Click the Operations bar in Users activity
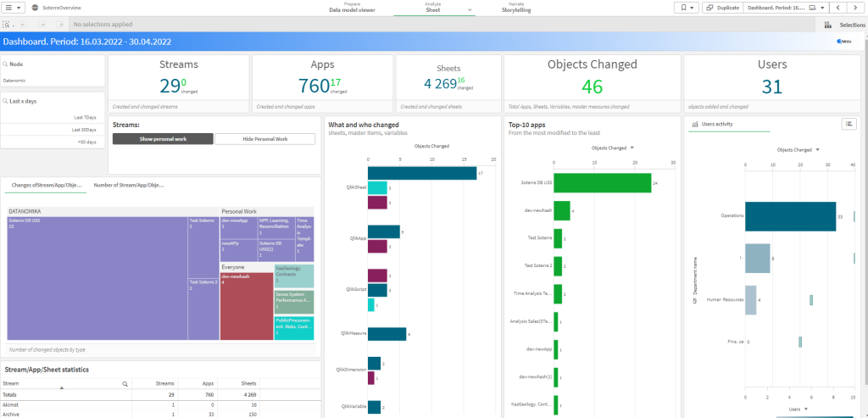The height and width of the screenshot is (418, 868). coord(790,216)
